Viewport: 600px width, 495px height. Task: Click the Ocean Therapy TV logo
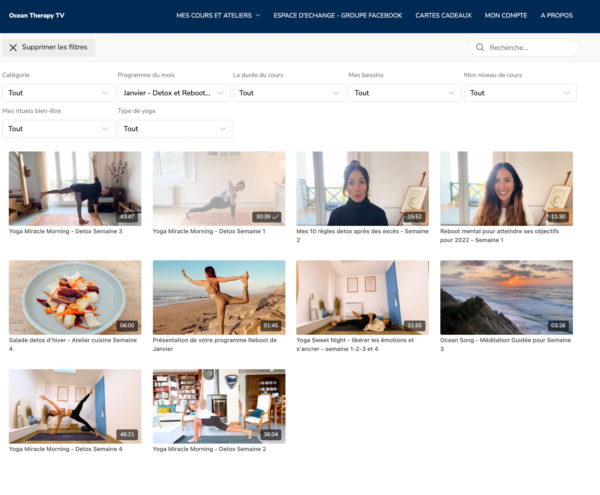(37, 15)
